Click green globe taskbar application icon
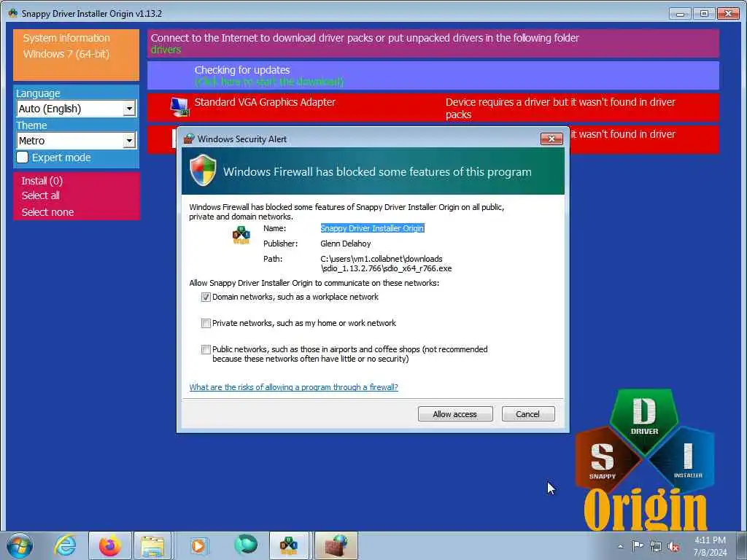Viewport: 747px width, 560px height. [246, 545]
